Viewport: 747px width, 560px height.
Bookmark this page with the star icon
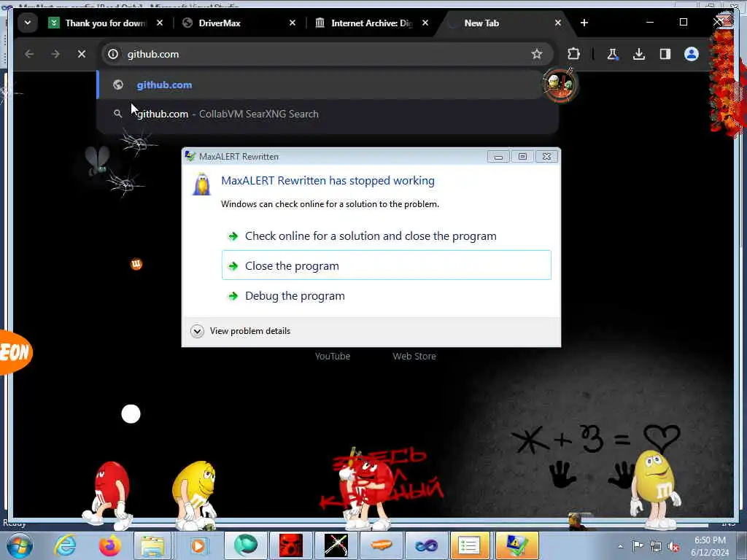(537, 54)
